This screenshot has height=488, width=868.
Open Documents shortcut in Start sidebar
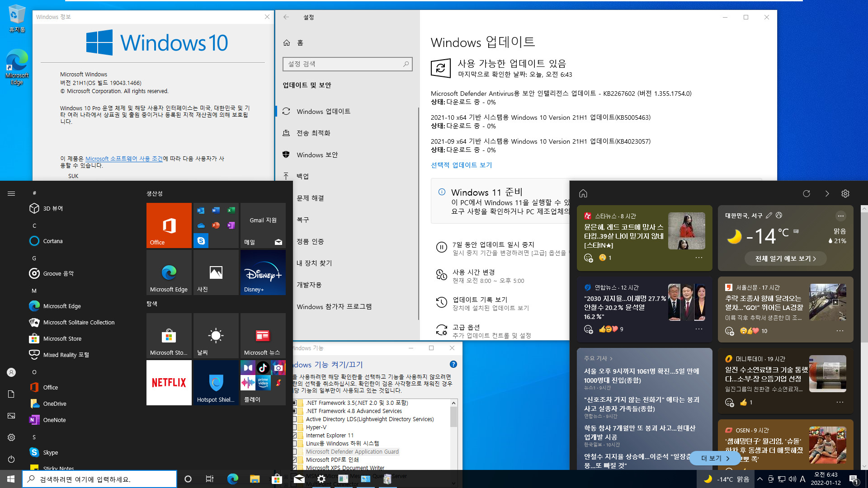click(11, 394)
